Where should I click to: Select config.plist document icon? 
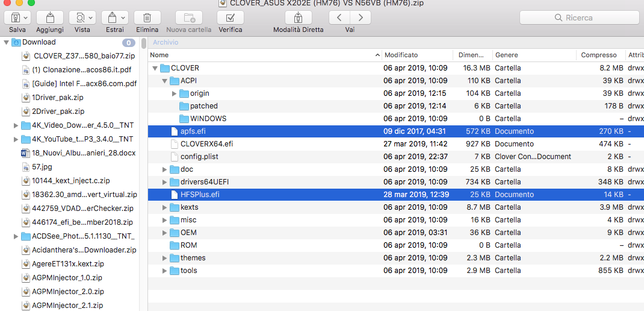click(x=174, y=157)
